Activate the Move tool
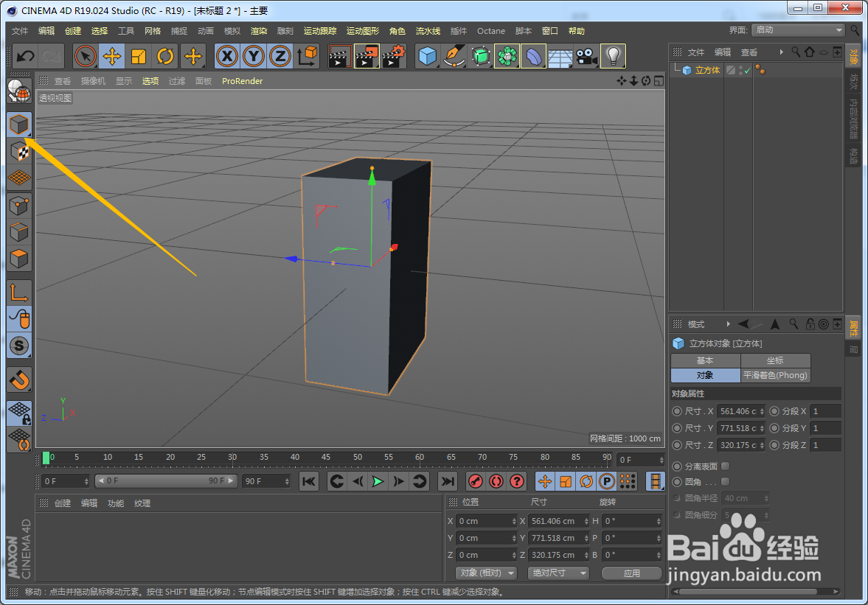The height and width of the screenshot is (605, 868). pyautogui.click(x=112, y=56)
